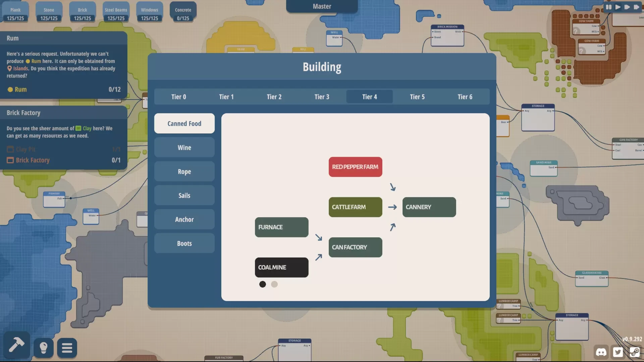Switch to Tier 3 building tab
Image resolution: width=644 pixels, height=362 pixels.
pyautogui.click(x=322, y=96)
